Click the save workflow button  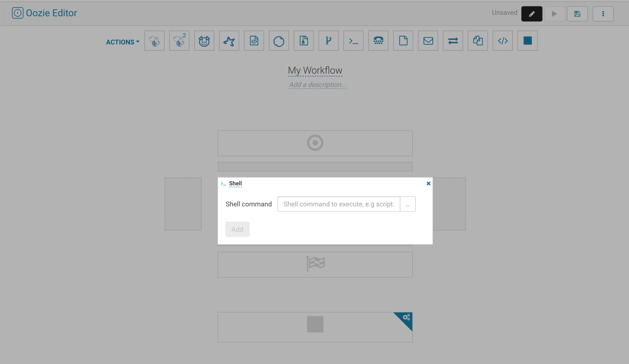click(577, 13)
